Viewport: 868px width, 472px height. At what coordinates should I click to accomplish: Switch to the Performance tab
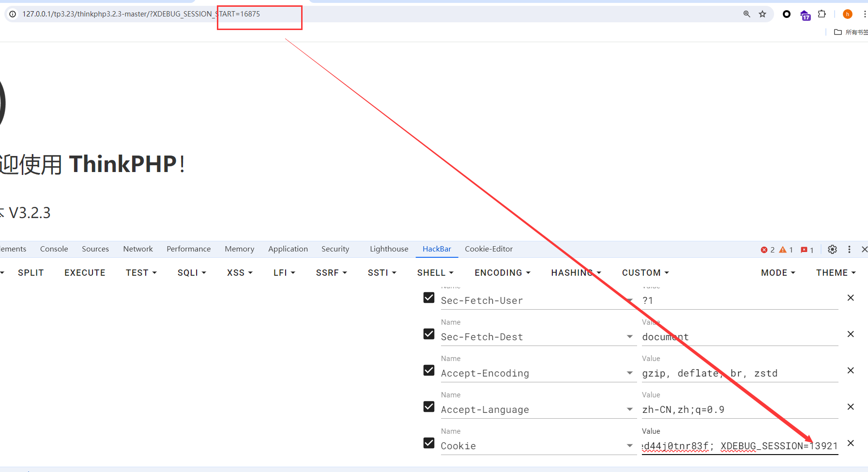click(x=189, y=249)
